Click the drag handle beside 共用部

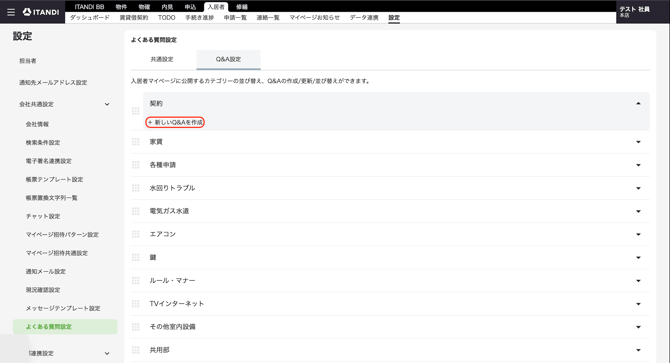[135, 350]
